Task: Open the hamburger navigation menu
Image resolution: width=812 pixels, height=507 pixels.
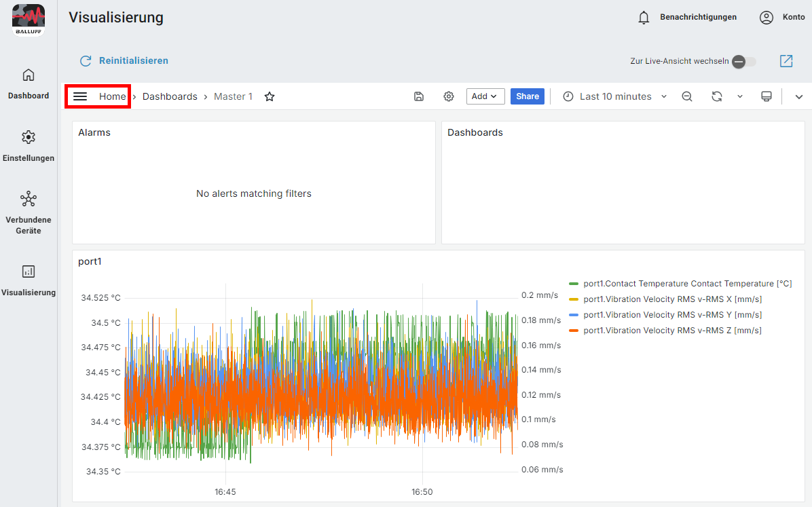Action: pyautogui.click(x=80, y=96)
